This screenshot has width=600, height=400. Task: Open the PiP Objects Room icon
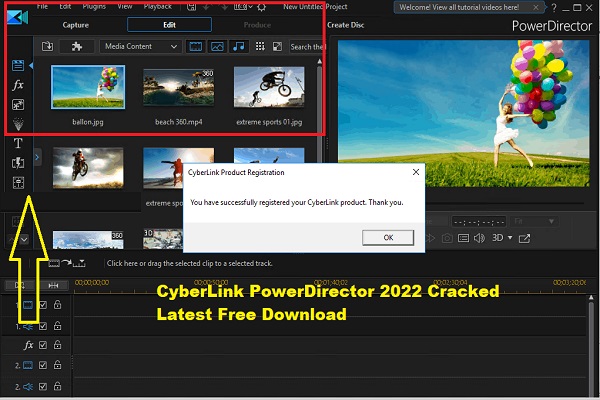(18, 104)
